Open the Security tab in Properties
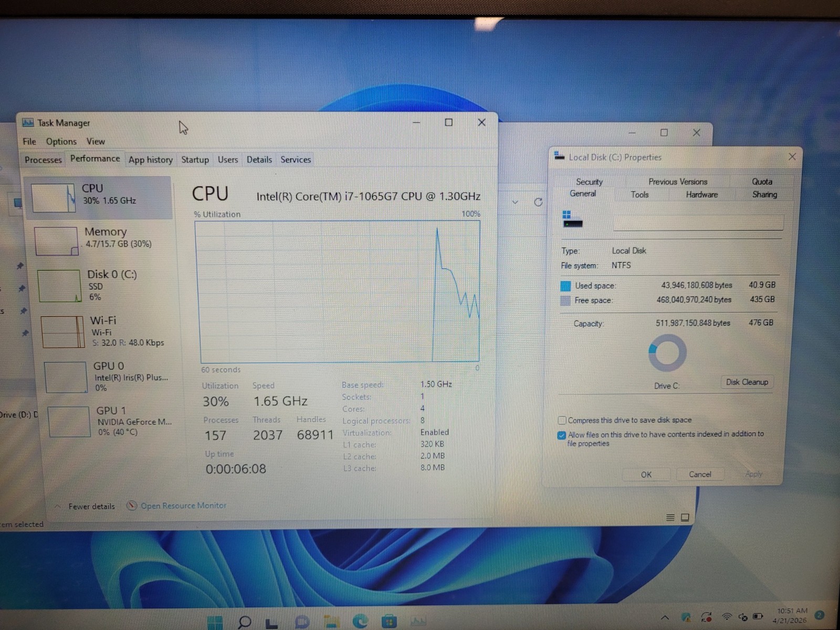 pos(589,182)
